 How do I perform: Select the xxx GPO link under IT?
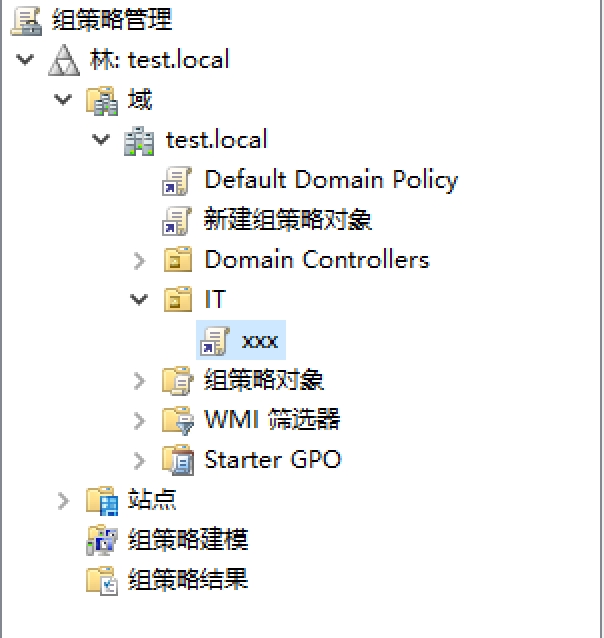[x=259, y=340]
